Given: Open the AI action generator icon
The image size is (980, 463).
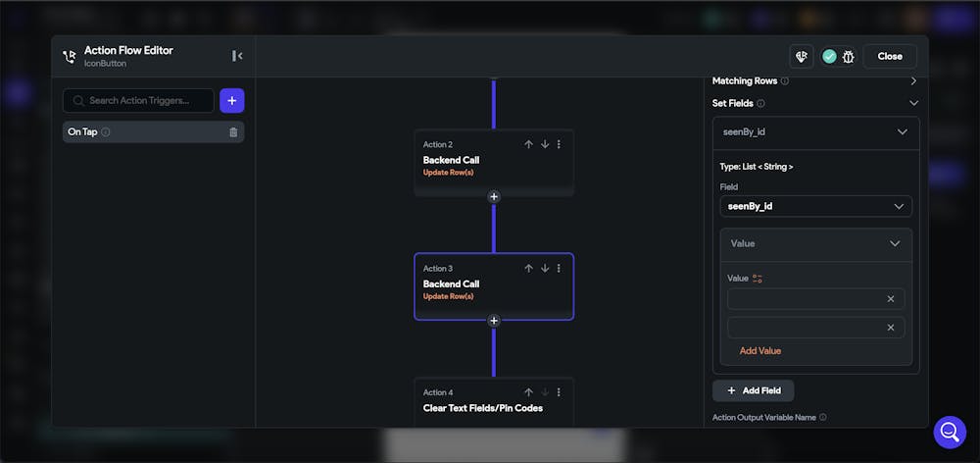Looking at the screenshot, I should click(x=802, y=56).
